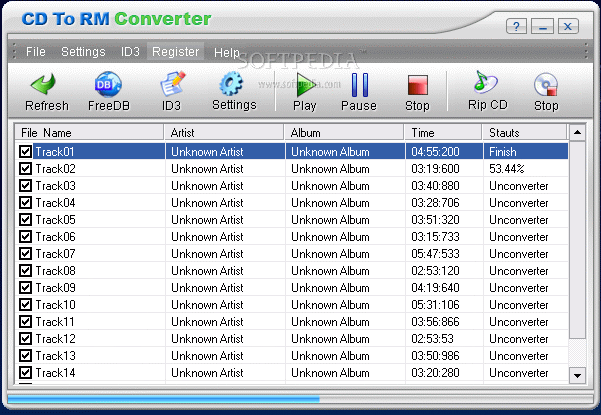Click the scrollbar up arrow
The image size is (601, 415).
pos(577,133)
